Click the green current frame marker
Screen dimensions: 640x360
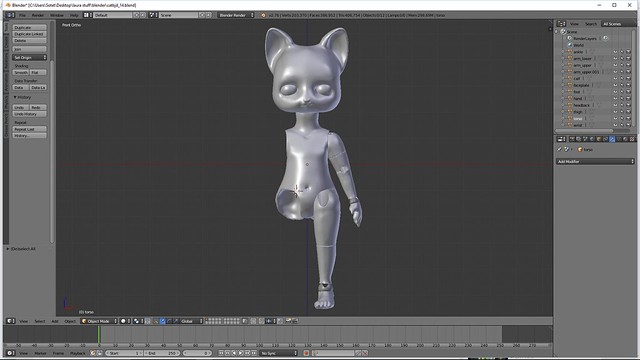tap(98, 335)
